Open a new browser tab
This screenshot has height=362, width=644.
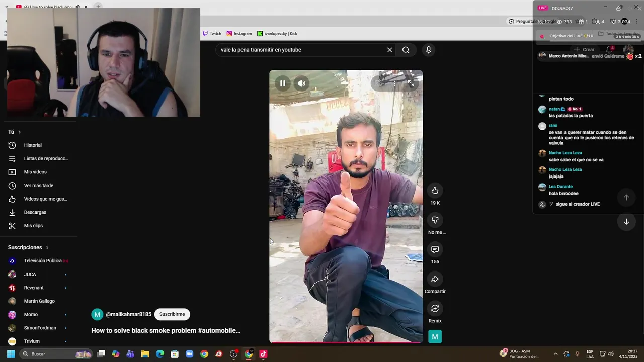pyautogui.click(x=98, y=7)
